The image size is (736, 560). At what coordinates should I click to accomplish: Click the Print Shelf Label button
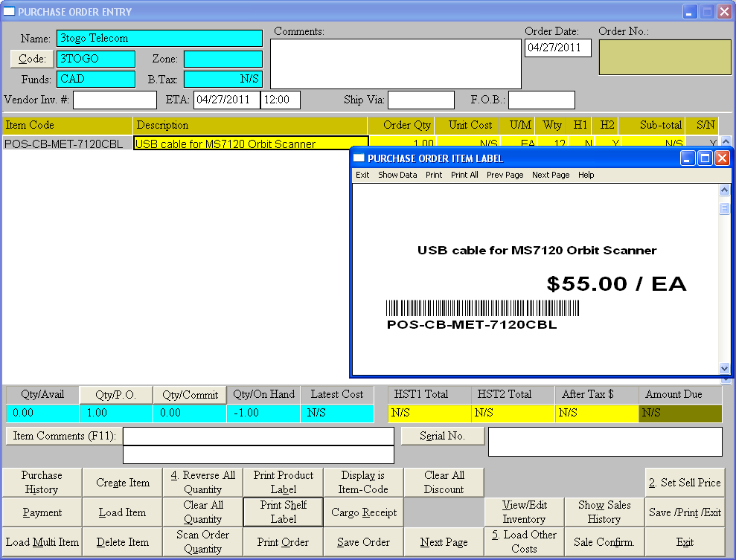coord(284,512)
